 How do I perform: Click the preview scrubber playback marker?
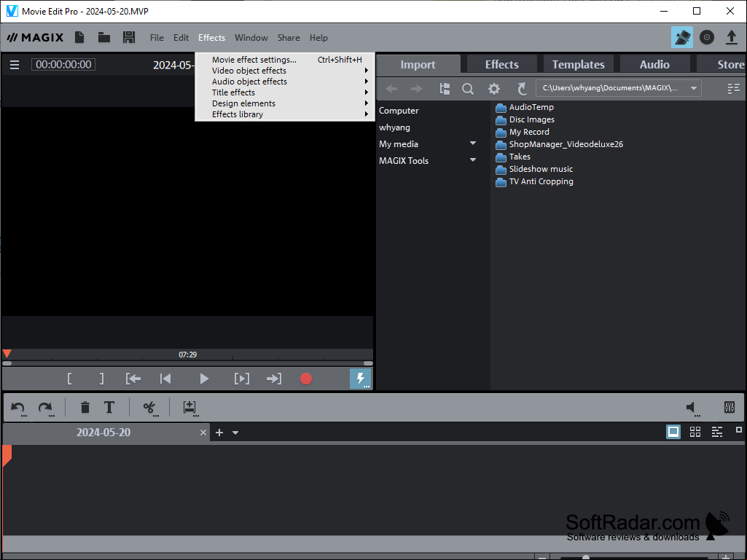(x=7, y=354)
